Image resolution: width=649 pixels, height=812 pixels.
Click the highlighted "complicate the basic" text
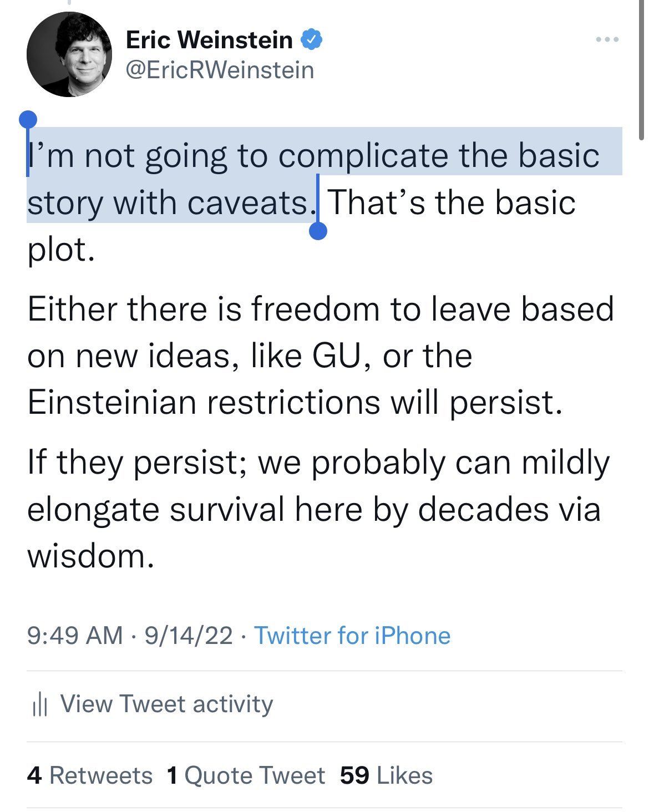tap(438, 155)
